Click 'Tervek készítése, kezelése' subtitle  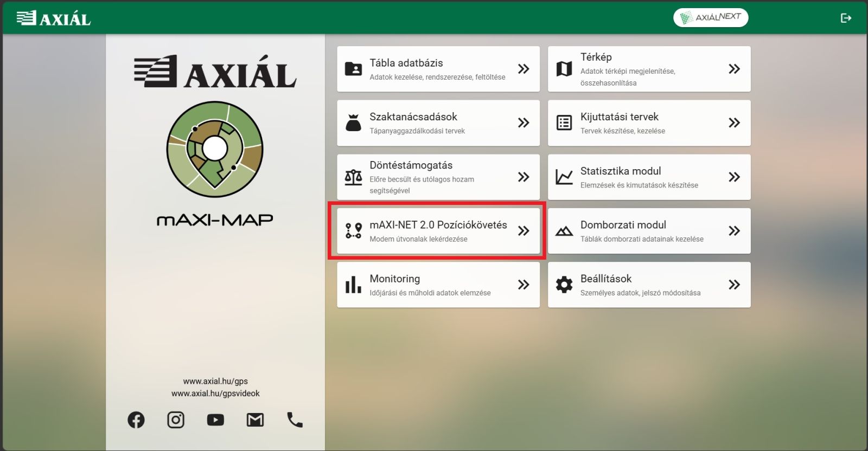[623, 131]
